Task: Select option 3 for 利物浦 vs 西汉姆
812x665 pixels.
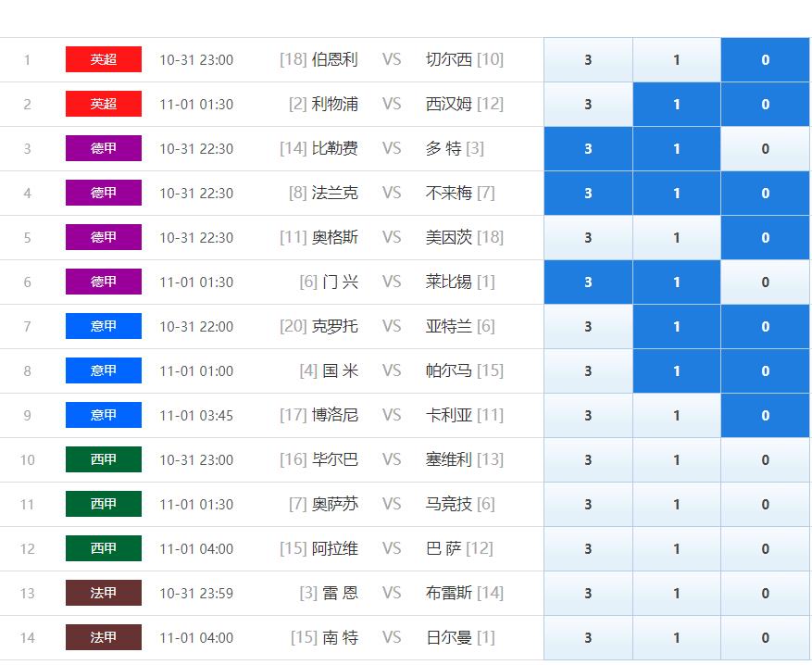Action: click(588, 104)
